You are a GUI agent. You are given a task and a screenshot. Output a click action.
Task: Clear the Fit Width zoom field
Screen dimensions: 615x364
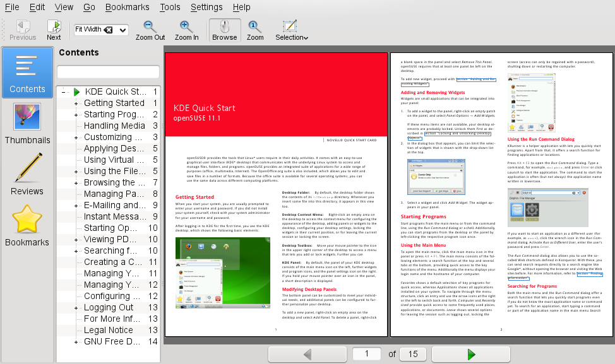pyautogui.click(x=108, y=30)
